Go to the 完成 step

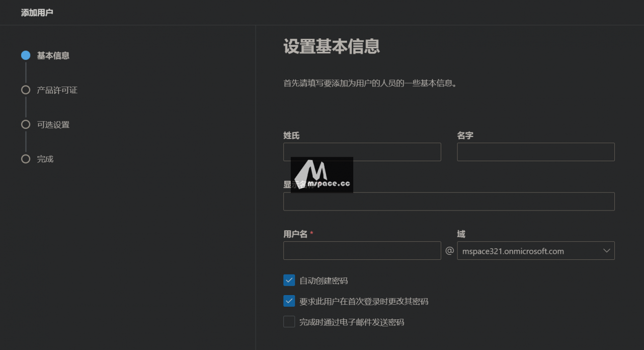pyautogui.click(x=37, y=159)
